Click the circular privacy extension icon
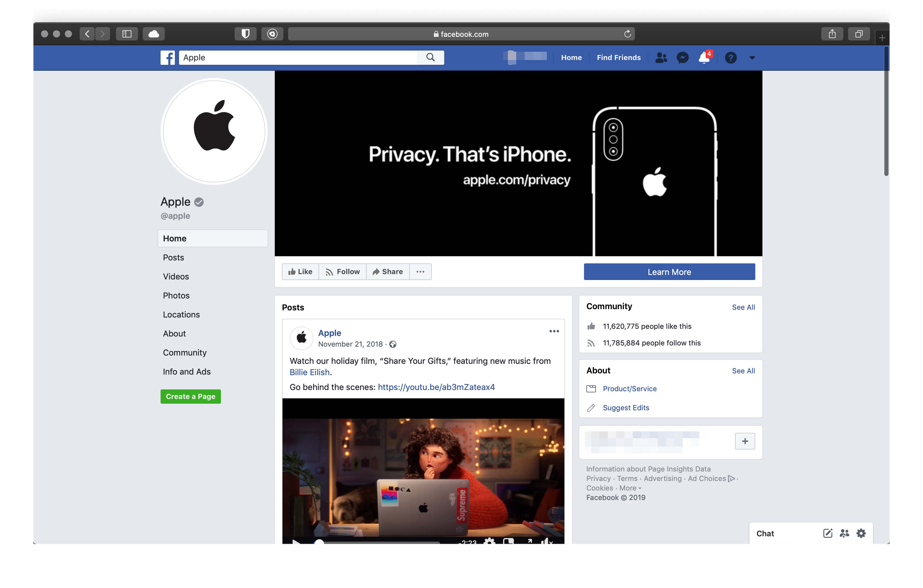This screenshot has width=923, height=588. point(272,34)
